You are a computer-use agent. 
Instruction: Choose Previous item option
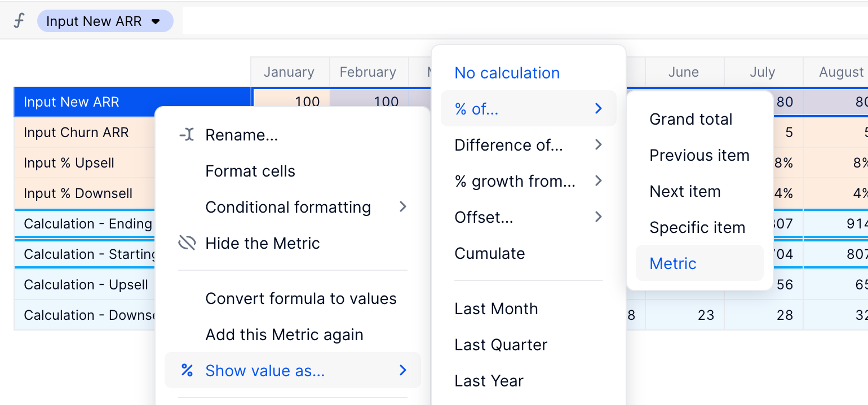(699, 155)
